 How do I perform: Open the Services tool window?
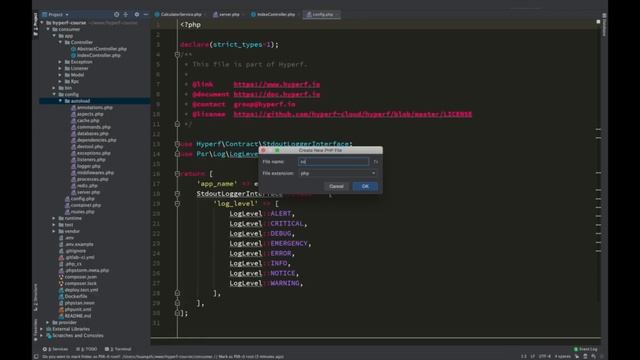[x=55, y=349]
